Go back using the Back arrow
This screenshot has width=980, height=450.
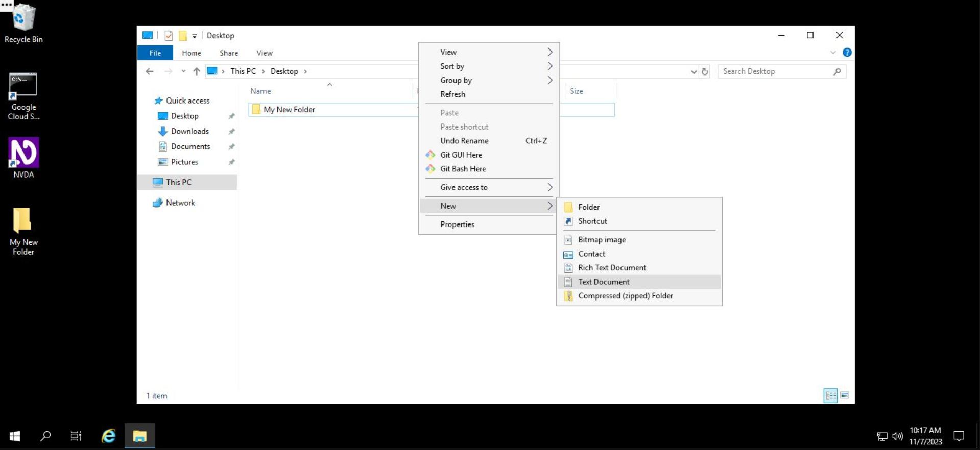(x=150, y=71)
